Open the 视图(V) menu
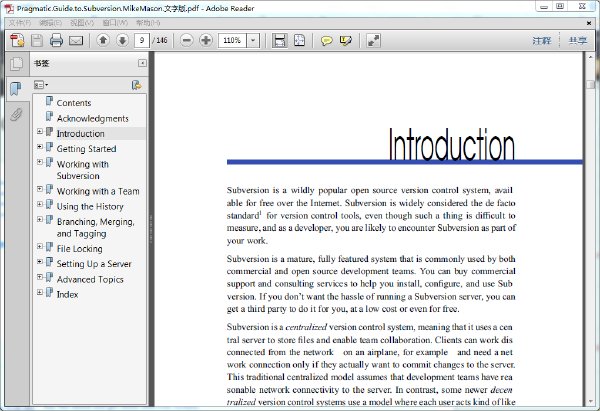The height and width of the screenshot is (411, 600). pyautogui.click(x=82, y=23)
